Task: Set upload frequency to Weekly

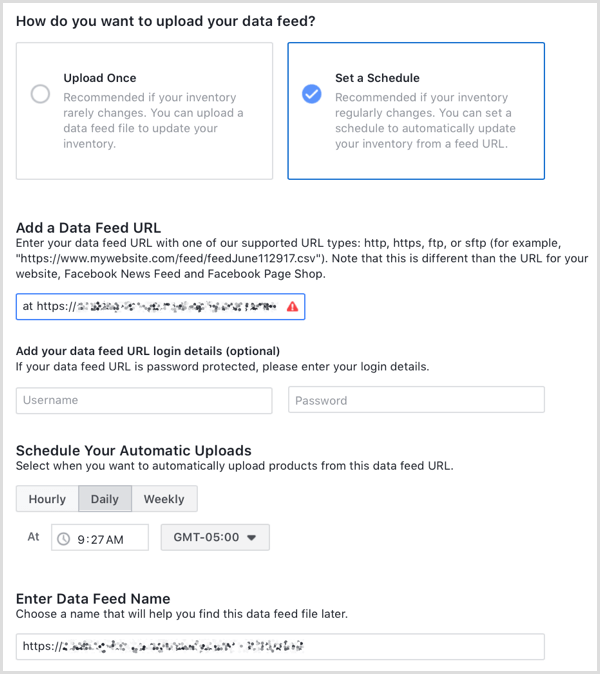Action: (164, 499)
